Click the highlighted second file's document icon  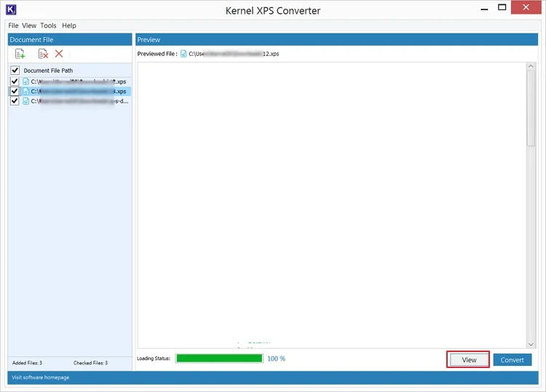[26, 92]
